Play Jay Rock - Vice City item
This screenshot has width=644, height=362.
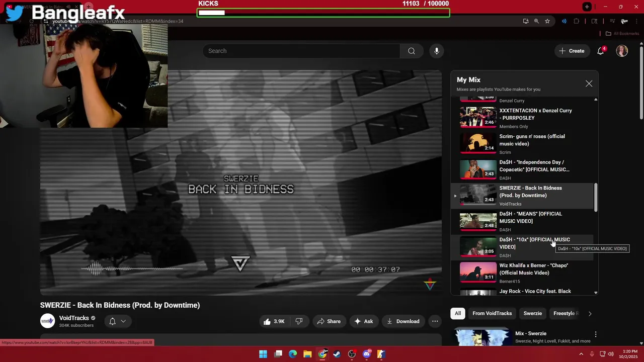click(x=523, y=291)
